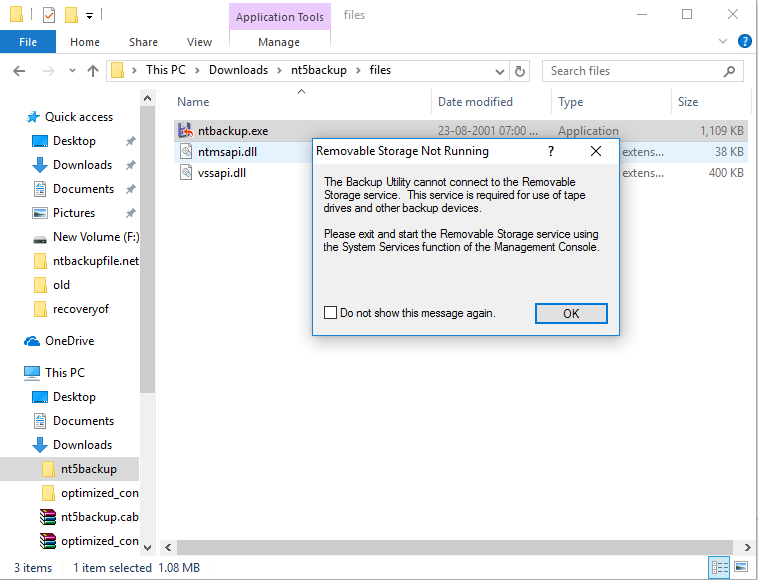This screenshot has width=758, height=580.
Task: Open recent locations dropdown arrow
Action: coord(72,71)
